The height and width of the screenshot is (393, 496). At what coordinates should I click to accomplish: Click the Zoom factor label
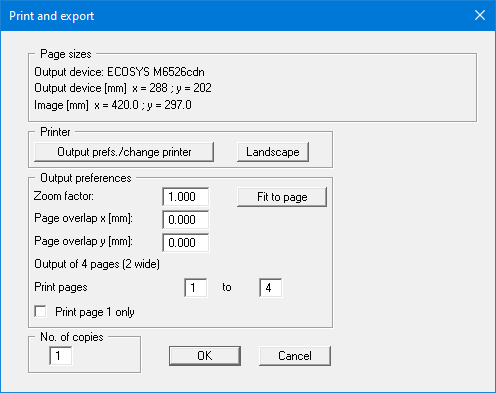[x=64, y=196]
